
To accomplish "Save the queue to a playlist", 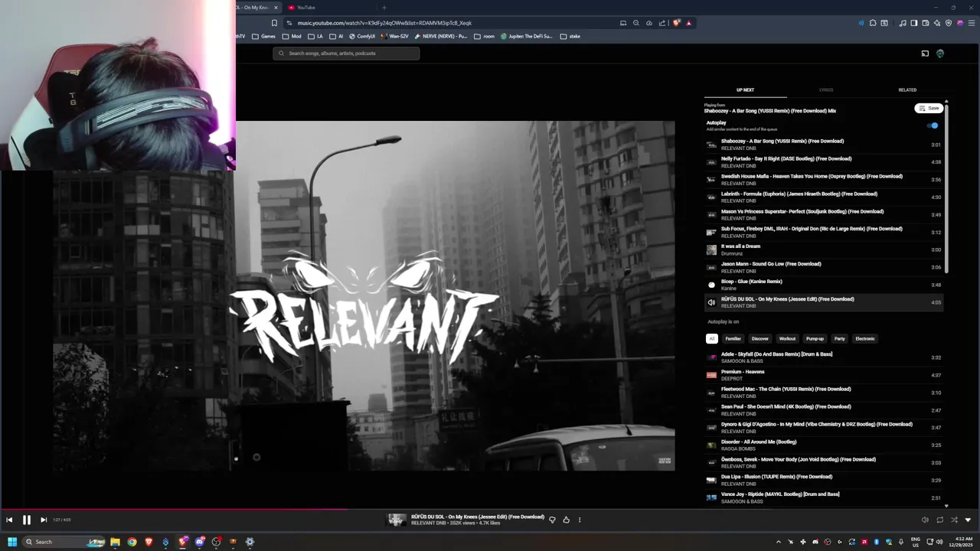I will pos(929,108).
